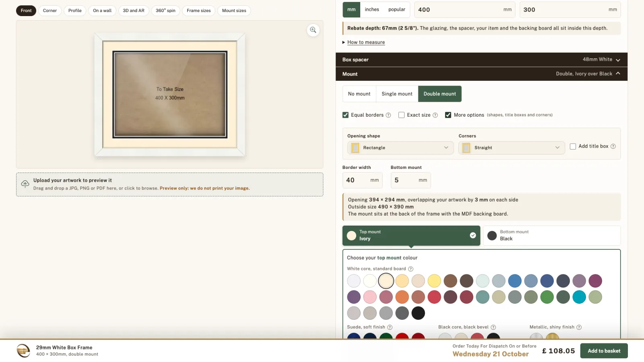Image resolution: width=644 pixels, height=362 pixels.
Task: Open the Corners Straight dropdown
Action: click(x=512, y=148)
